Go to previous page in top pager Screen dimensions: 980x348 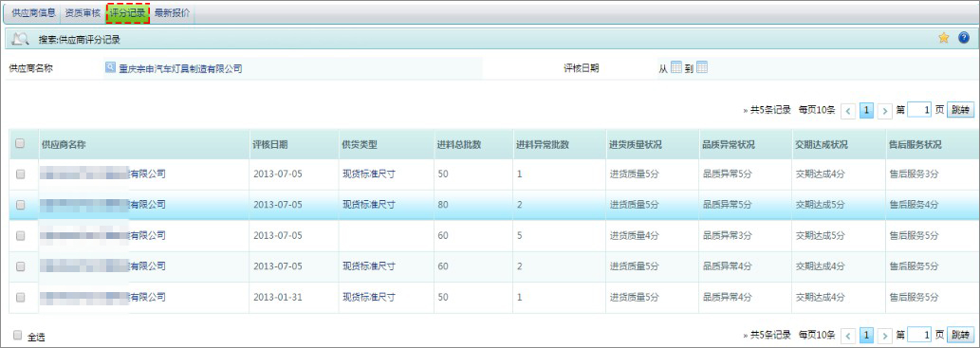pyautogui.click(x=848, y=111)
